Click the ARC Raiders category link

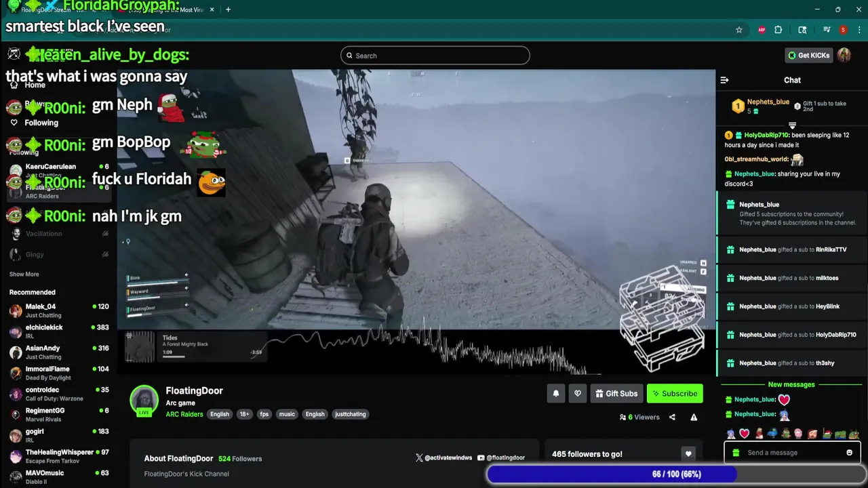pyautogui.click(x=184, y=414)
